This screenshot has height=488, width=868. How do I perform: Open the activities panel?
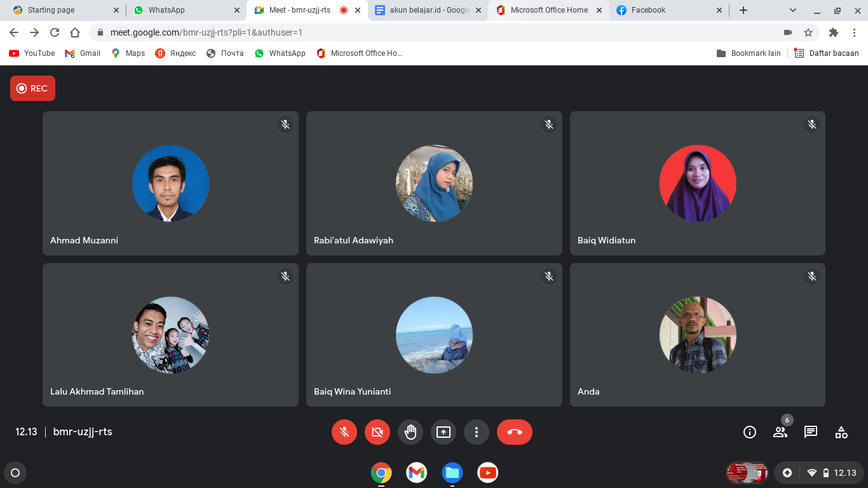click(841, 432)
